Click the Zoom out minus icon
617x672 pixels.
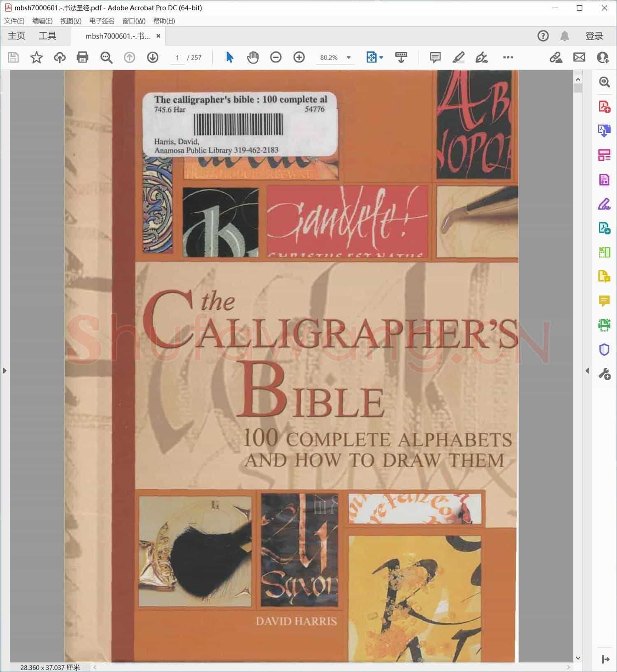[276, 57]
